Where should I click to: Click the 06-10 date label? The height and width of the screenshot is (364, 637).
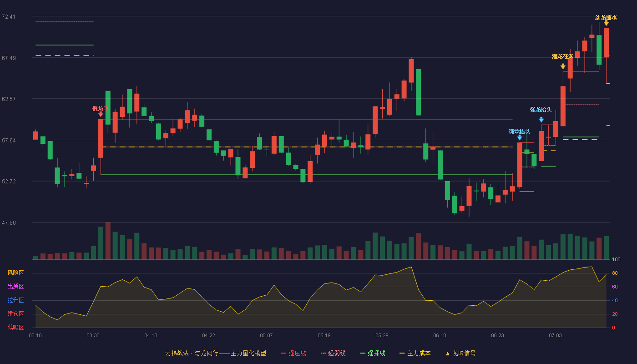(440, 335)
